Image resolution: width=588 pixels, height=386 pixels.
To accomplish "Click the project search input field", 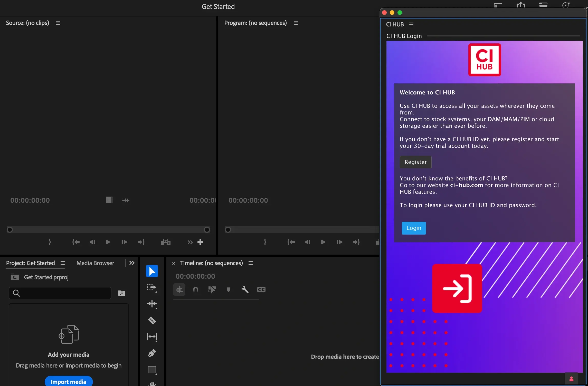I will (60, 293).
